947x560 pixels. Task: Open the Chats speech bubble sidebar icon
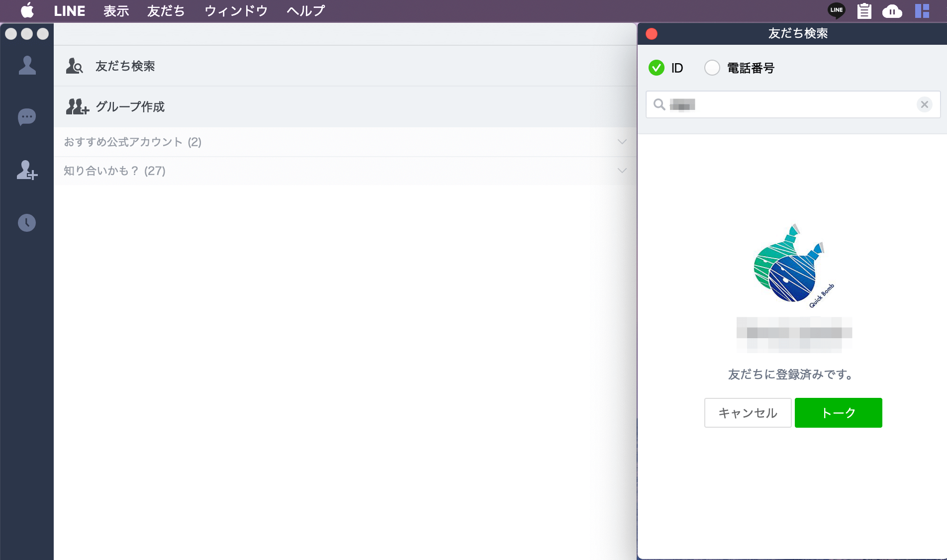point(27,117)
